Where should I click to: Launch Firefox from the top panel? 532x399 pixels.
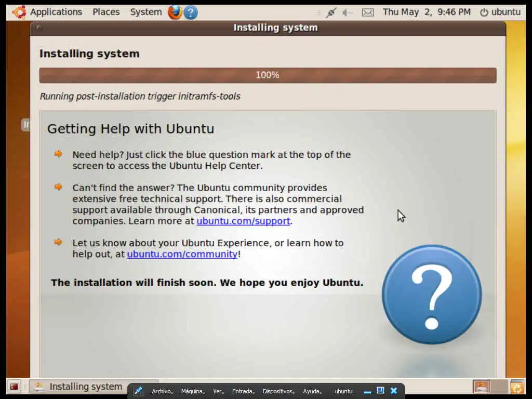pos(175,12)
